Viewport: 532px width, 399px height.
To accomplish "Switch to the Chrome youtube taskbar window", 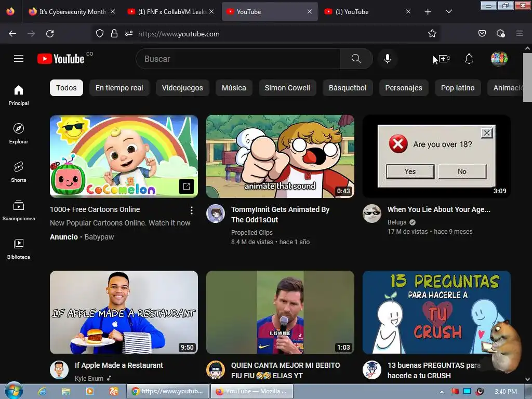I will (168, 391).
